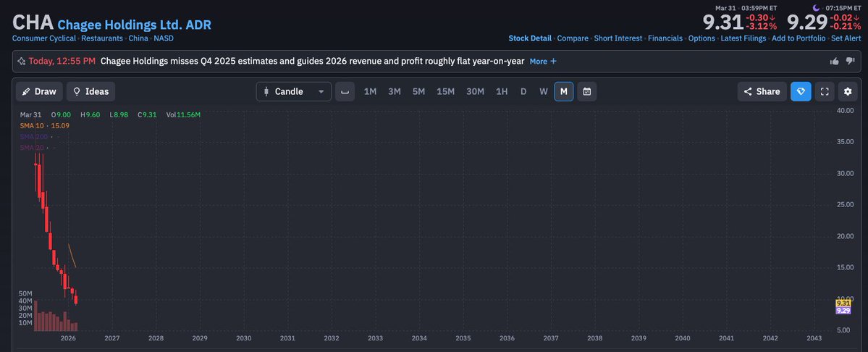This screenshot has width=868, height=352.
Task: Select the 3M interval
Action: [x=394, y=91]
